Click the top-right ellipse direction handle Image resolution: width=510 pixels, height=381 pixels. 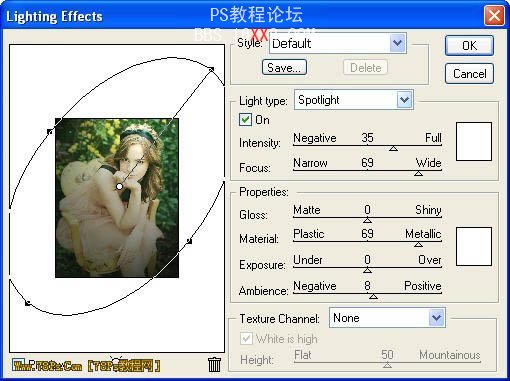pos(211,69)
